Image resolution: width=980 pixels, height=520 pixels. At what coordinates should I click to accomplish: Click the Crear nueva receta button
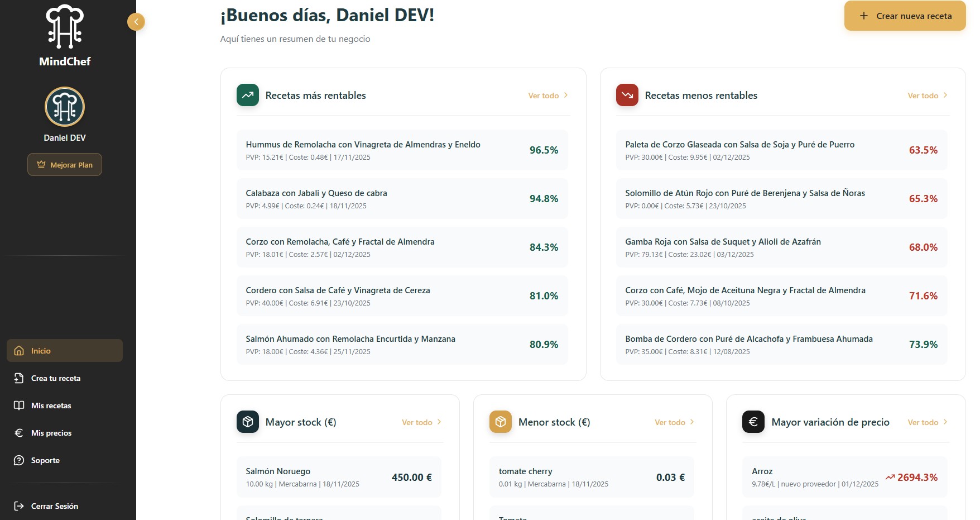pos(904,16)
